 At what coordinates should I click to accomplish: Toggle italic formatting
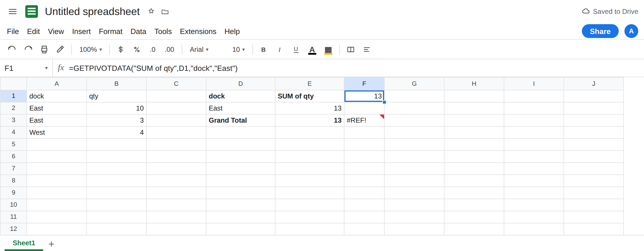279,50
